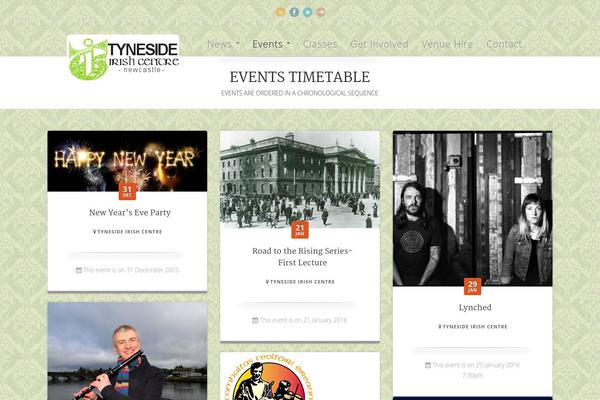Click the map pin icon in Road to the Rising card

click(x=267, y=282)
